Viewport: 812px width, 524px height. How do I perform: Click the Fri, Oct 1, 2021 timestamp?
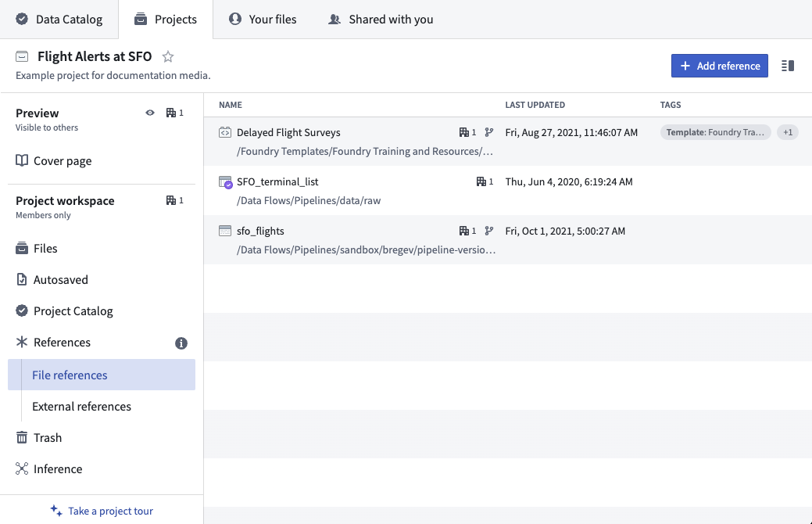pyautogui.click(x=565, y=231)
